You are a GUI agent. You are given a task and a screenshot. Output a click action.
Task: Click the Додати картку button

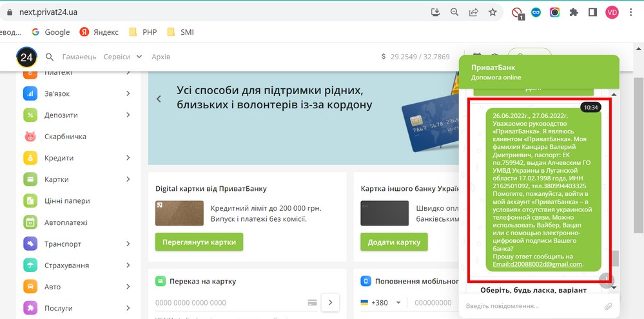pyautogui.click(x=394, y=242)
